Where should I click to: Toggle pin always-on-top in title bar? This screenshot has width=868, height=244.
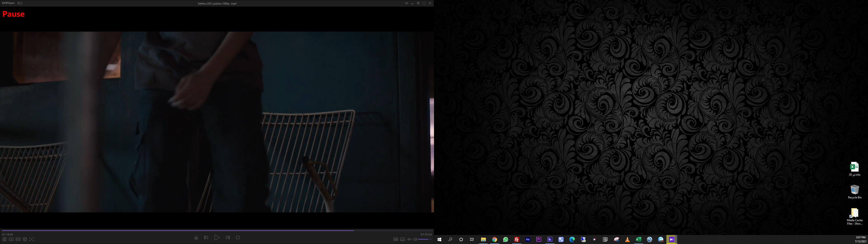(x=406, y=3)
